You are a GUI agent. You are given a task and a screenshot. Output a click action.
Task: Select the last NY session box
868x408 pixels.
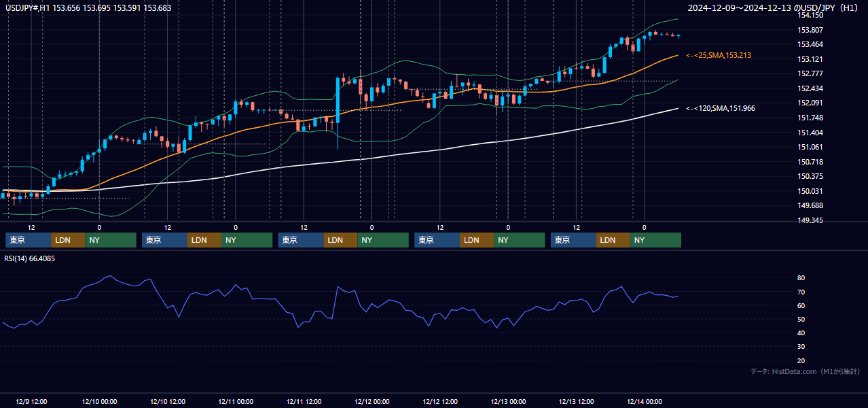(655, 240)
